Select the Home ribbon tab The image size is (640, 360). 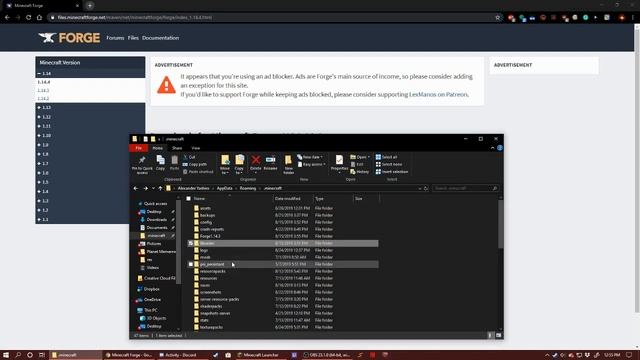(x=158, y=148)
